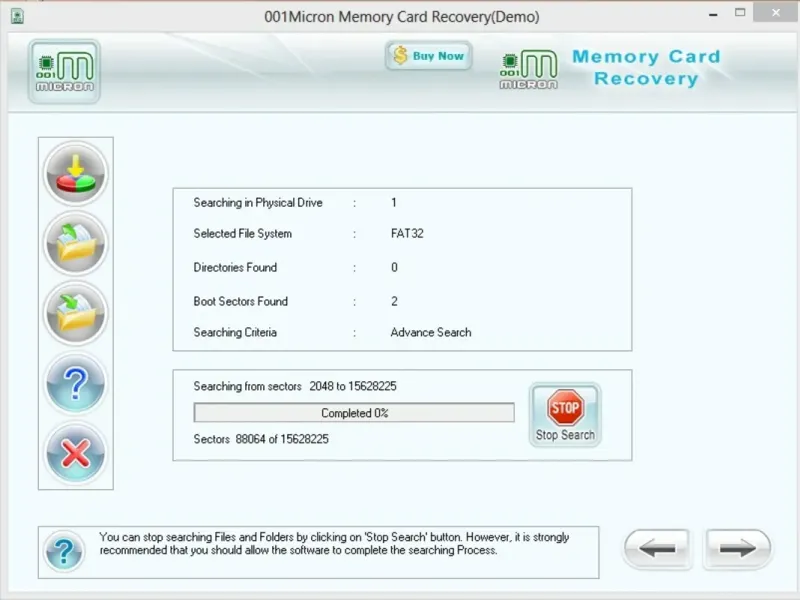Click the red X exit icon in sidebar

pyautogui.click(x=76, y=453)
